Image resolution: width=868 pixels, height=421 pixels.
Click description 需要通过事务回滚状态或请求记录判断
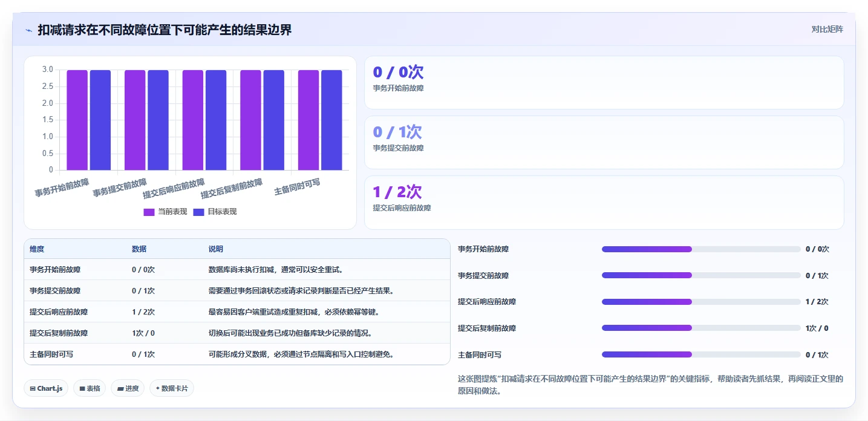[x=301, y=291]
